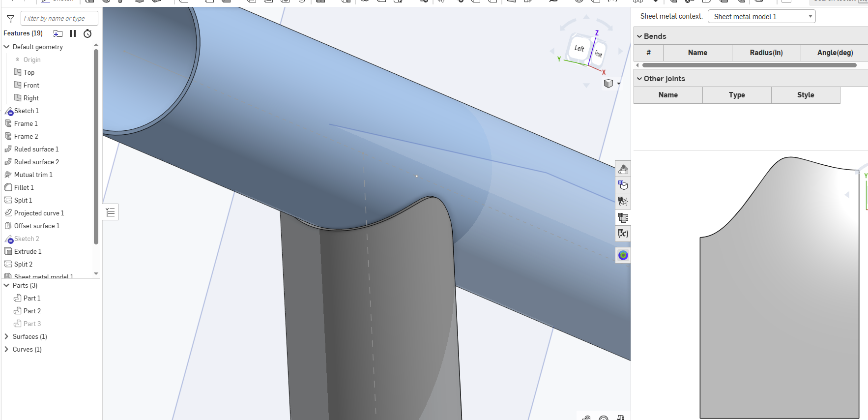Click feature list scrollbar up arrow

point(96,45)
